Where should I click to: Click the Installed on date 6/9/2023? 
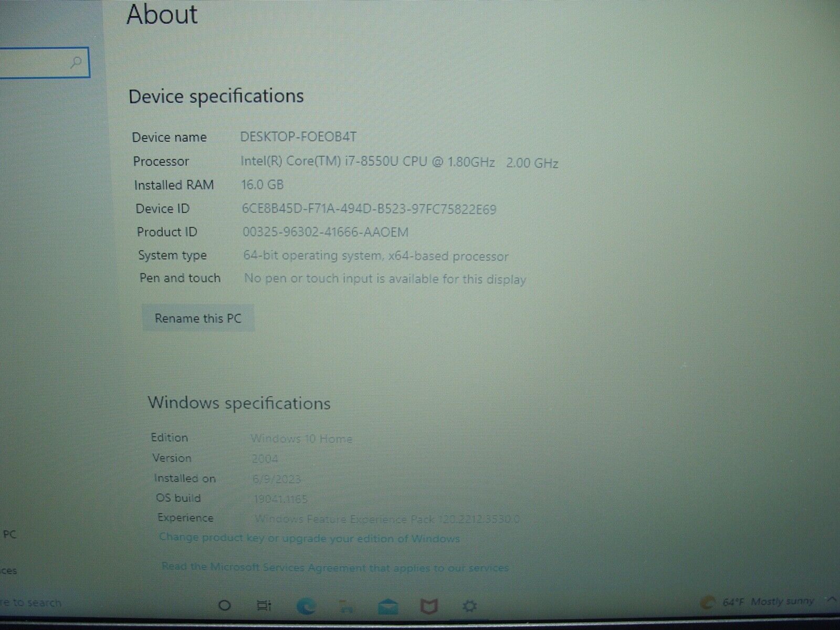pos(277,479)
